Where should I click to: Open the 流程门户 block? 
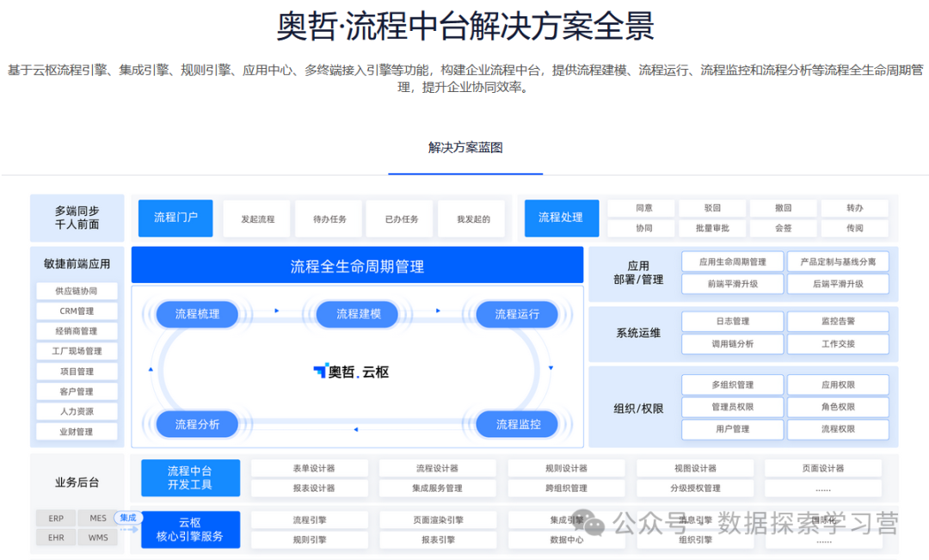click(x=176, y=218)
